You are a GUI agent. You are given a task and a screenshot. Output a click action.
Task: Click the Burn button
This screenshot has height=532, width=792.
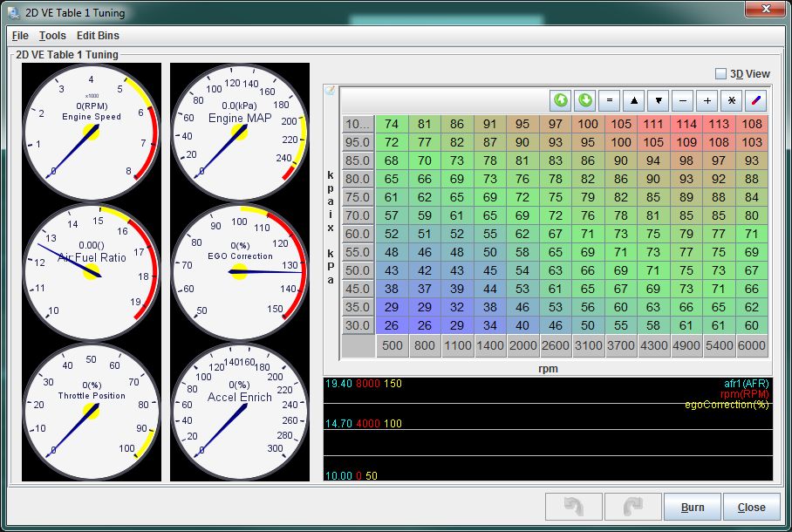coord(693,507)
